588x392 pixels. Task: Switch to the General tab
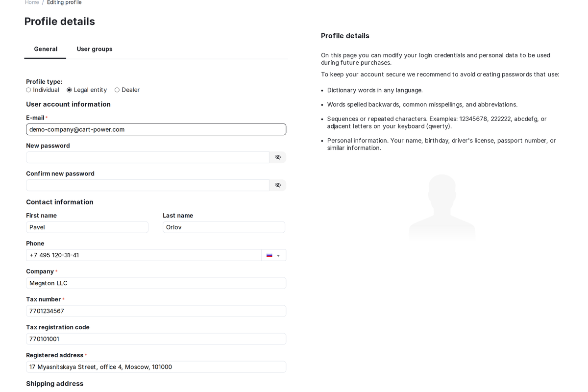click(46, 49)
